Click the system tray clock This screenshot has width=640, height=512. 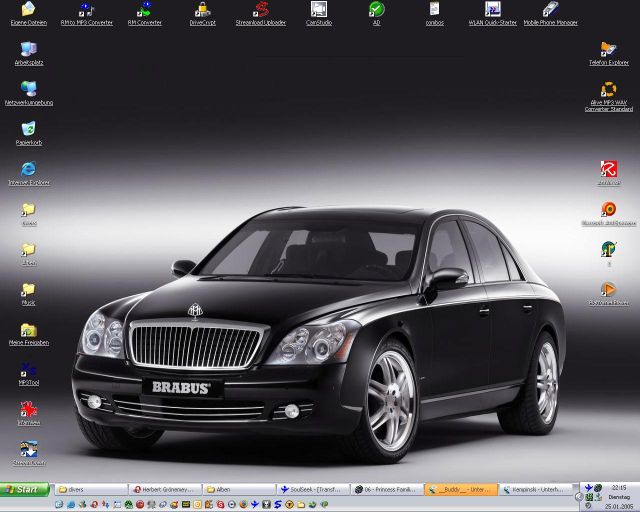619,487
